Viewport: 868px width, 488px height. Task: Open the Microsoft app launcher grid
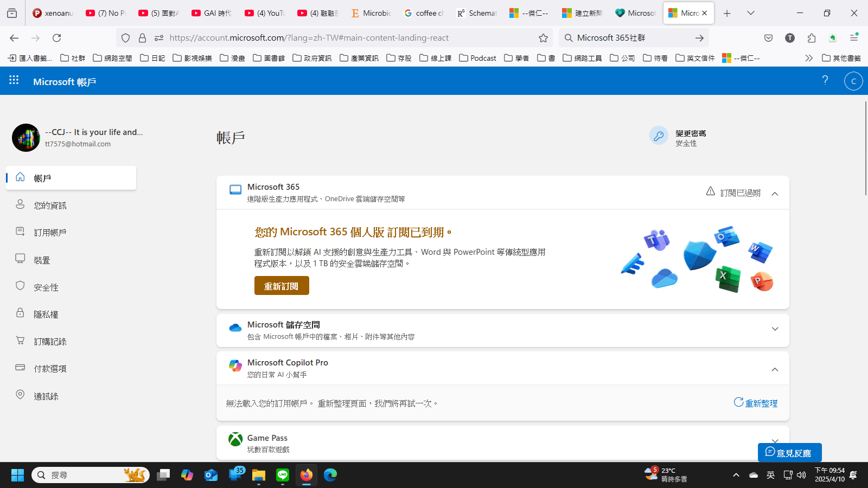click(14, 80)
